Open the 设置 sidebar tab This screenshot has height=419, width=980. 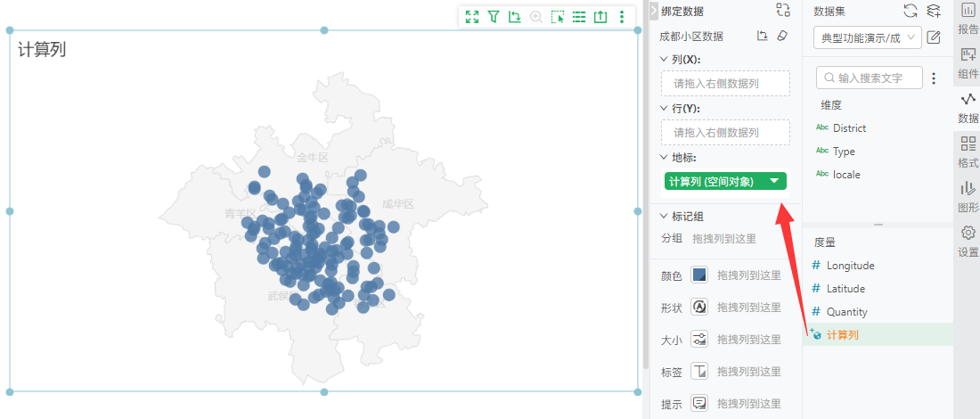(968, 242)
